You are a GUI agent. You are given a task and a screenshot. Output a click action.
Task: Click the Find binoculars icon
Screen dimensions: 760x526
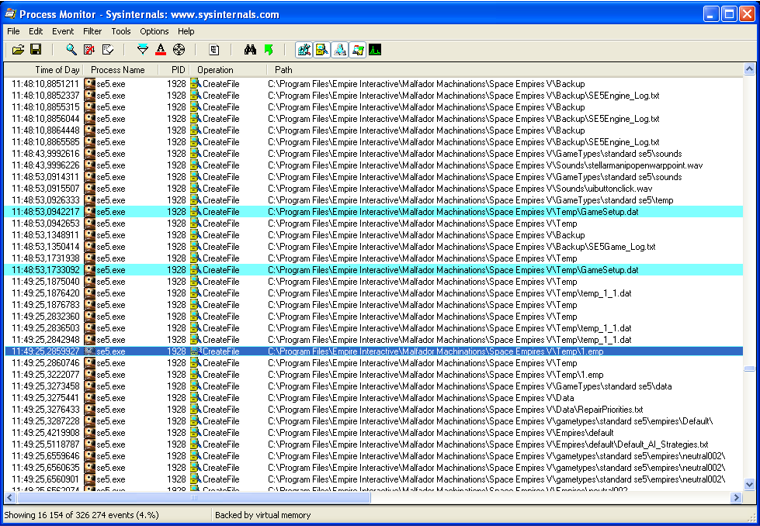coord(250,49)
